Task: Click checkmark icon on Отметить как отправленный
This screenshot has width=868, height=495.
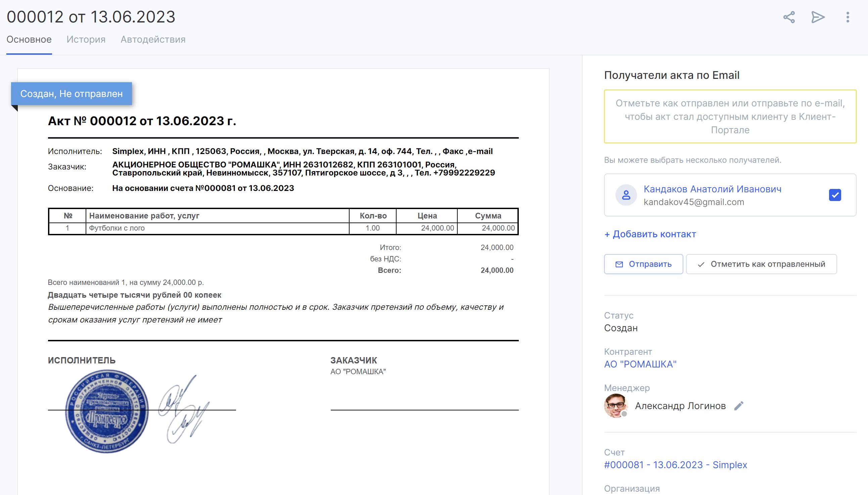Action: pyautogui.click(x=701, y=264)
